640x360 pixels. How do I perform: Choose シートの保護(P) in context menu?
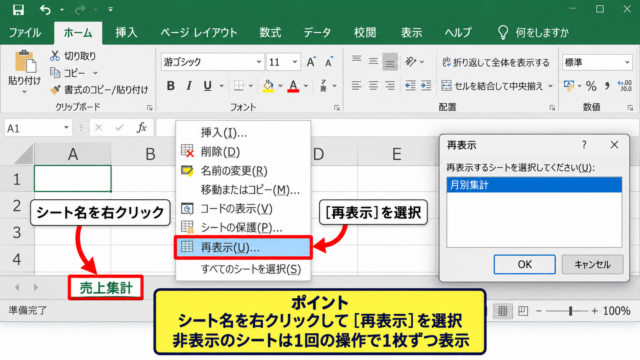[x=243, y=228]
